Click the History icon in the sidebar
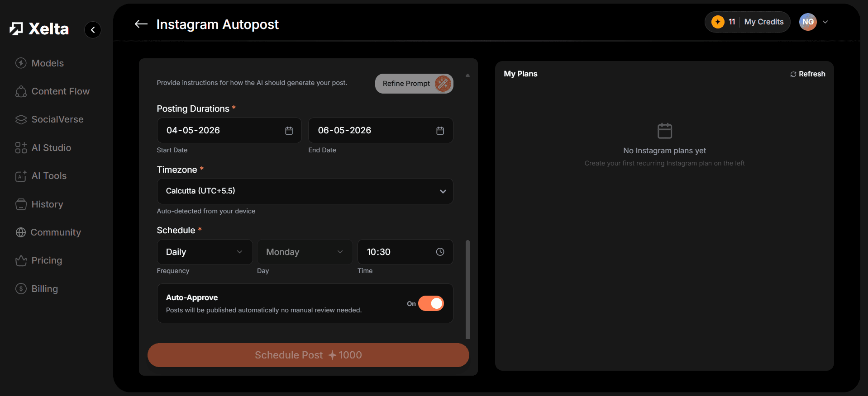Screen dimensions: 868x396 (x=21, y=204)
